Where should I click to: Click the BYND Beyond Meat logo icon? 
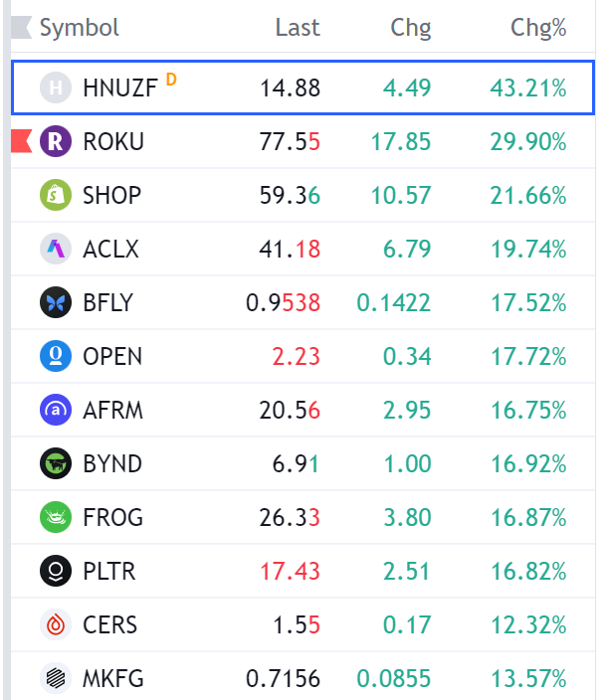coord(56,463)
